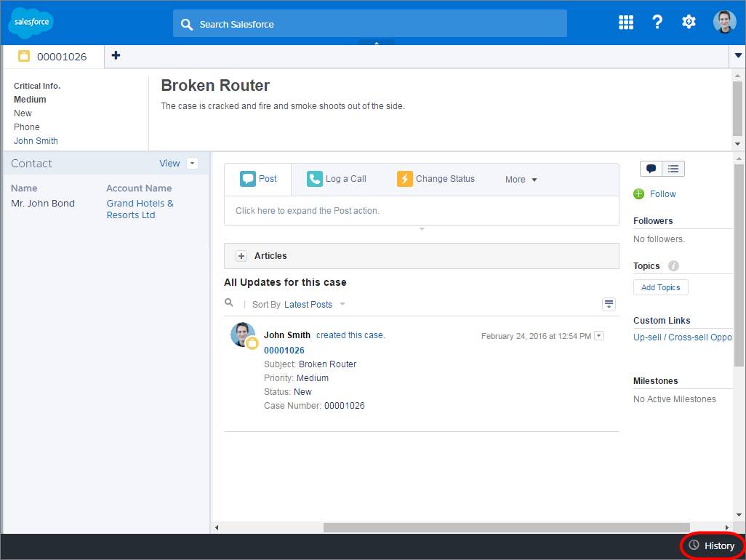
Task: Open the feed post options dropdown arrow
Action: coord(599,336)
